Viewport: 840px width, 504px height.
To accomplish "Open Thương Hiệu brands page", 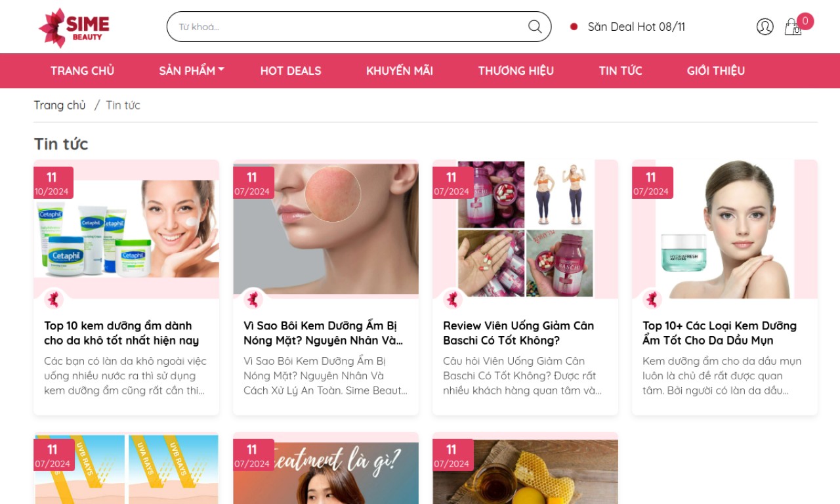I will 516,71.
